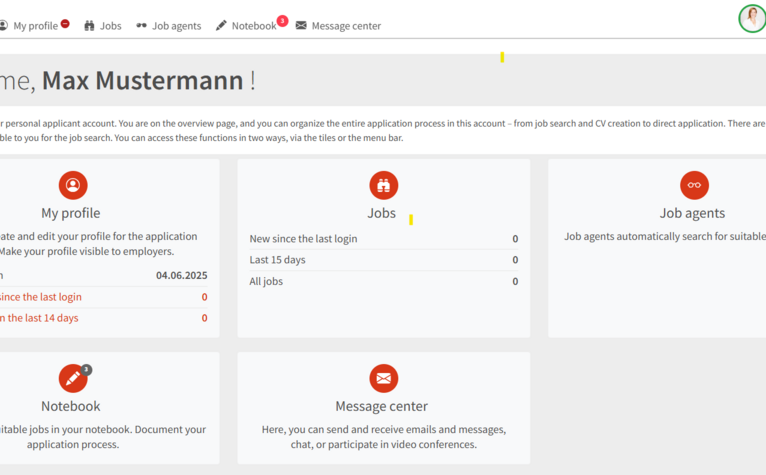Screen dimensions: 766x475
Task: Click the envelope Message center tile icon
Action: tap(383, 378)
